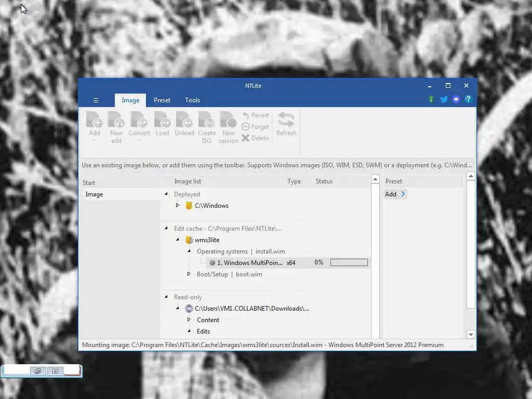The image size is (532, 399).
Task: Collapse the wms3lite node
Action: (x=178, y=240)
